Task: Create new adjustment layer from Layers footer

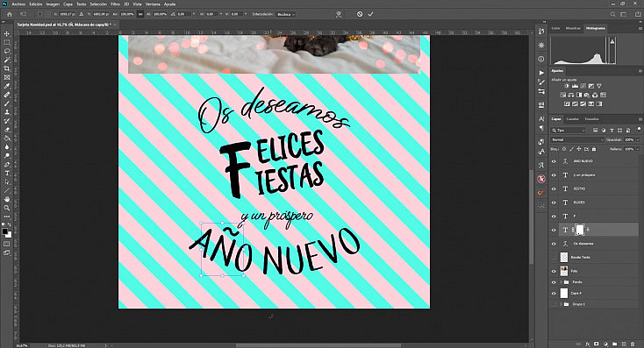Action: coord(605,344)
